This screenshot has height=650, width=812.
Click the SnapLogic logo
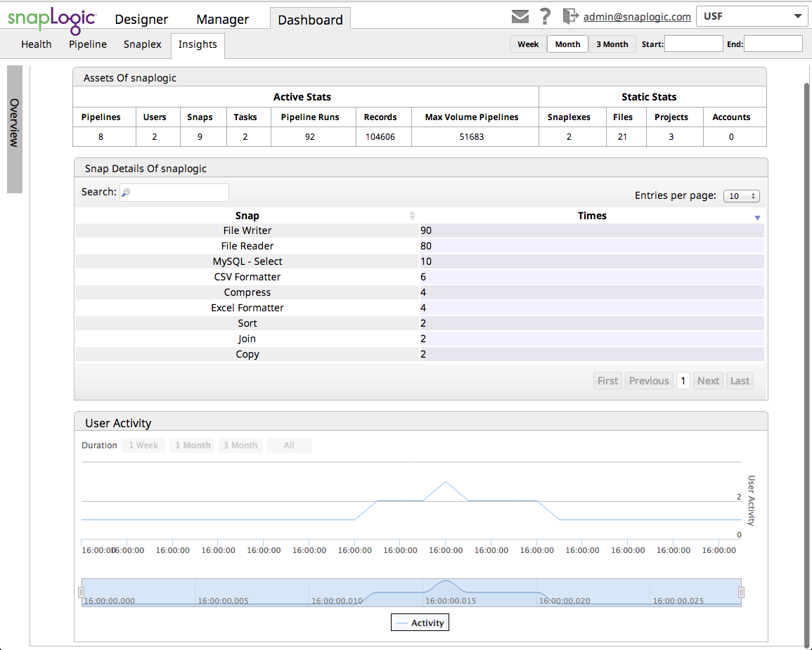click(52, 20)
